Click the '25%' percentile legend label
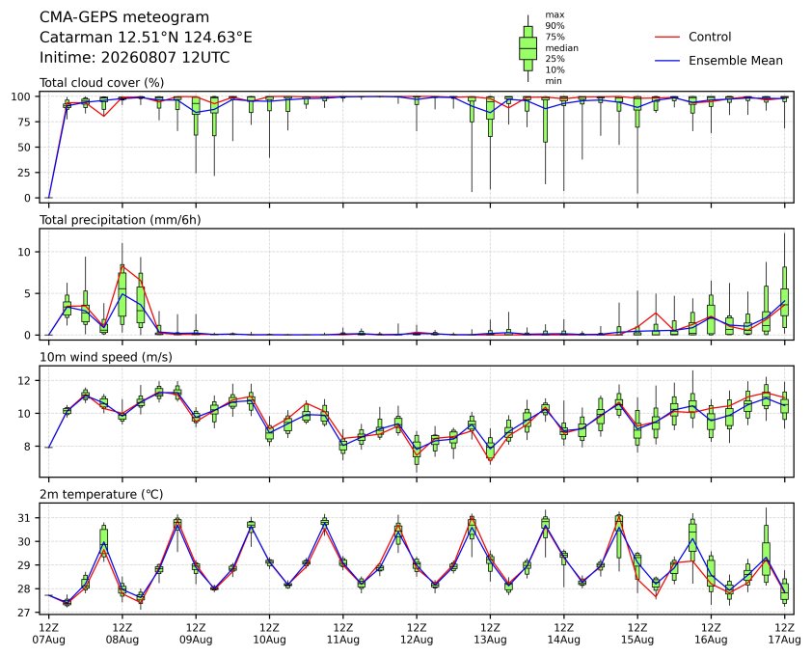The height and width of the screenshot is (656, 812). (x=555, y=59)
